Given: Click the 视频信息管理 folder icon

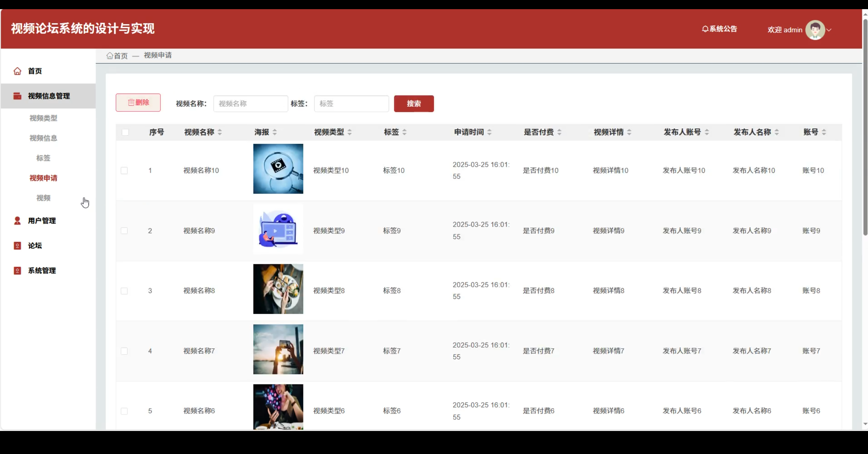Looking at the screenshot, I should coord(17,96).
